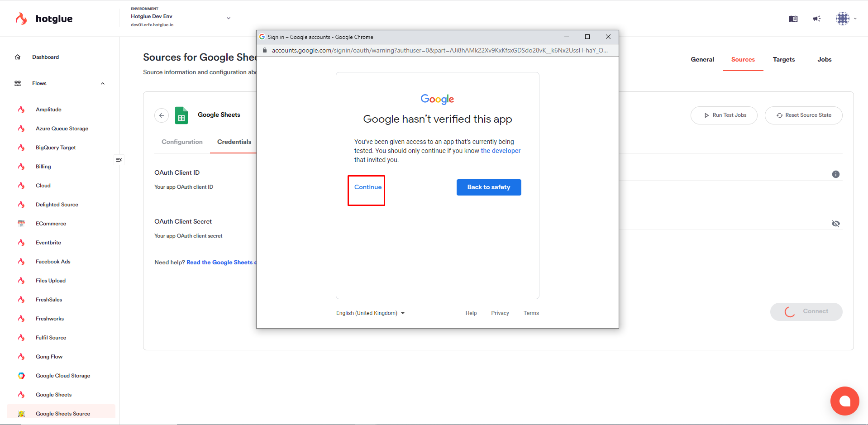Switch to the Sources tab
The width and height of the screenshot is (868, 425).
coord(743,59)
